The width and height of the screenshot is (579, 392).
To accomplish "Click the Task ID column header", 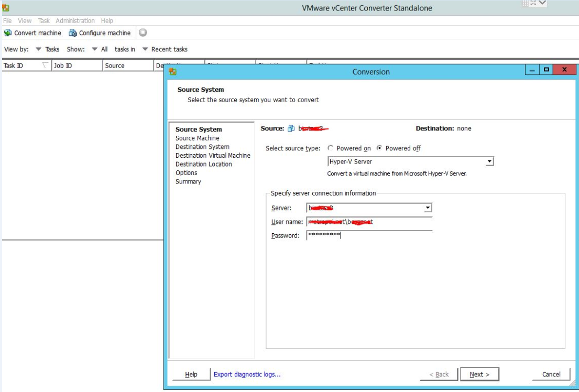I will (x=27, y=66).
